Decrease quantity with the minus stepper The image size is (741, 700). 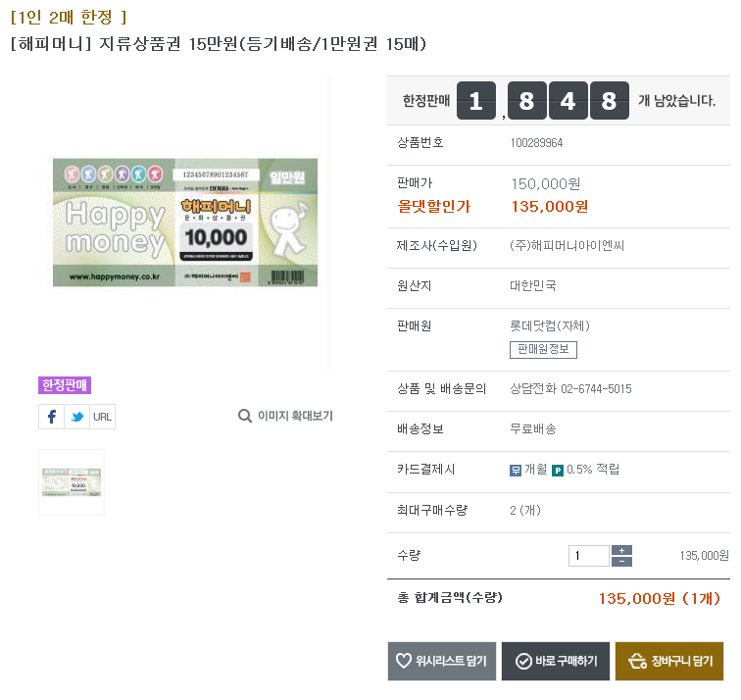coord(621,562)
